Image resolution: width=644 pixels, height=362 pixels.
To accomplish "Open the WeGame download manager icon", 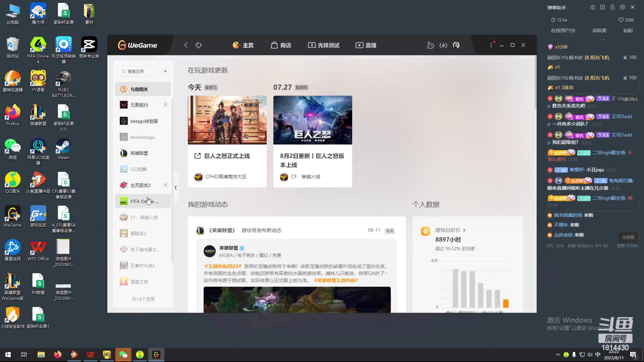I will (443, 45).
